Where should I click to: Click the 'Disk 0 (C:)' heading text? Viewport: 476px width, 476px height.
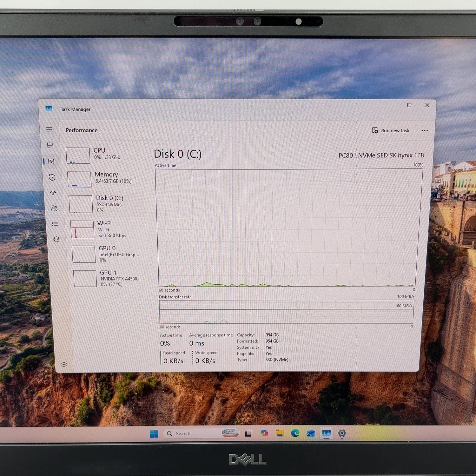(178, 154)
